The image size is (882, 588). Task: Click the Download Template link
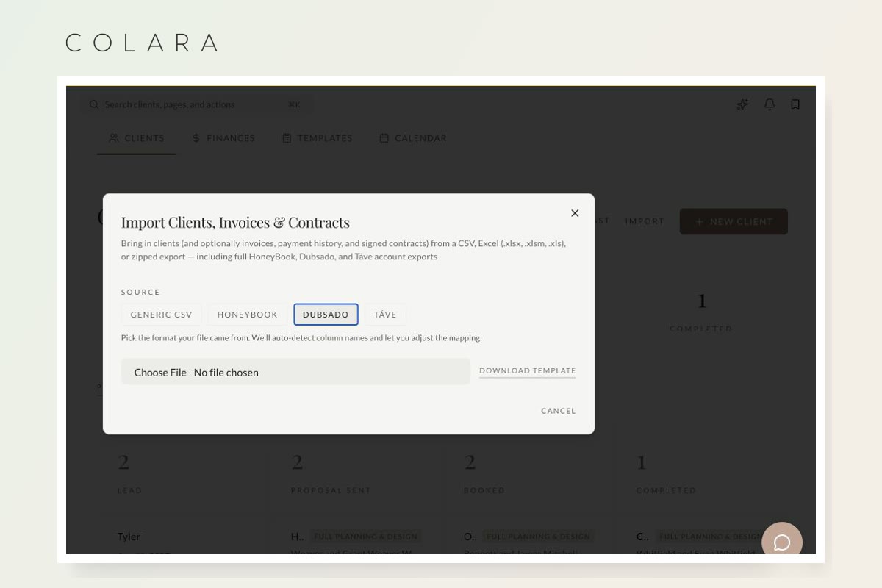pyautogui.click(x=528, y=371)
